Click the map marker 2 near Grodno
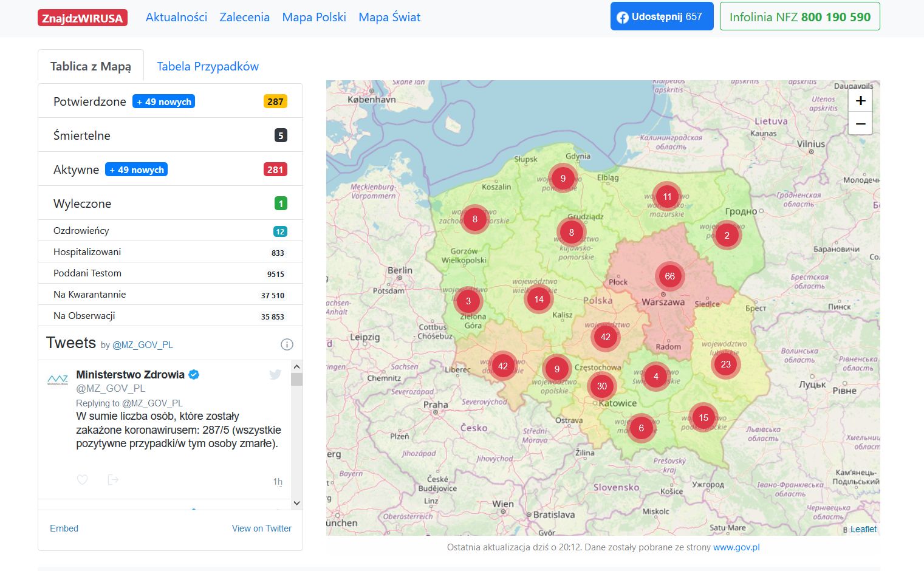Image resolution: width=924 pixels, height=571 pixels. pos(727,235)
